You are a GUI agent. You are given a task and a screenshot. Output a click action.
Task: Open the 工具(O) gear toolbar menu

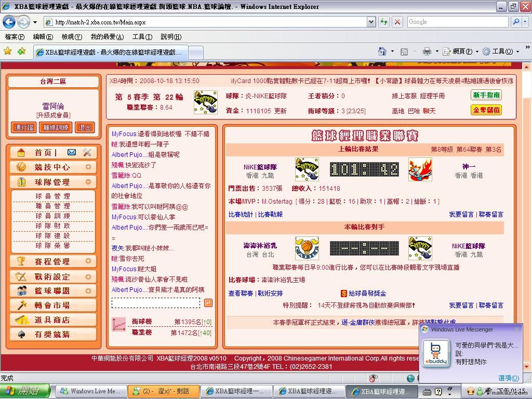500,51
